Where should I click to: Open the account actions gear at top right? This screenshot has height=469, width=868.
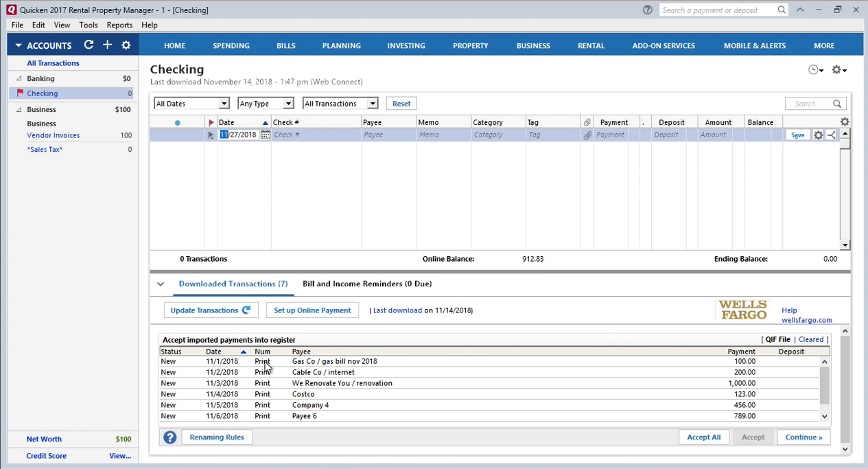tap(838, 69)
